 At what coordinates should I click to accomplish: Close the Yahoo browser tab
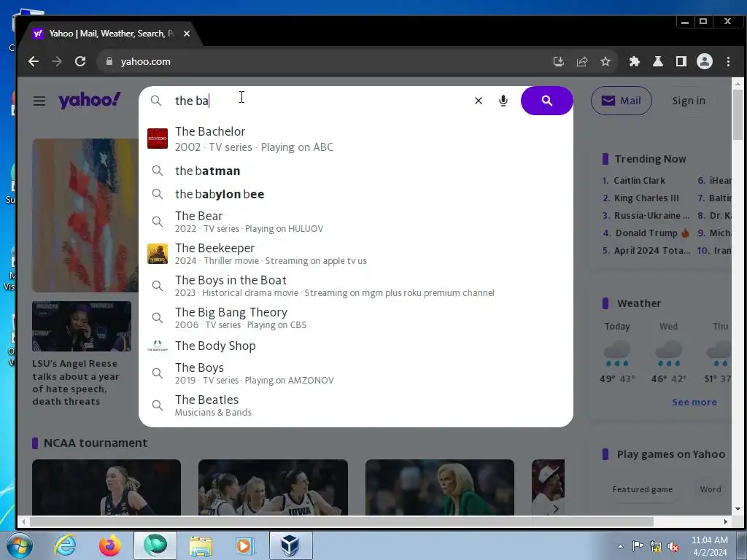187,34
